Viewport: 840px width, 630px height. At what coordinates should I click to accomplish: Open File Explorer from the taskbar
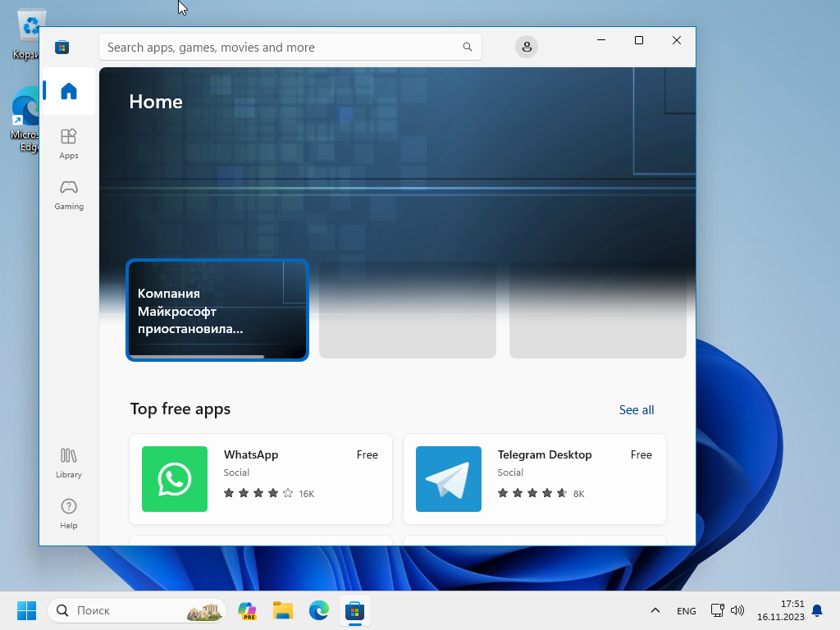[x=283, y=610]
